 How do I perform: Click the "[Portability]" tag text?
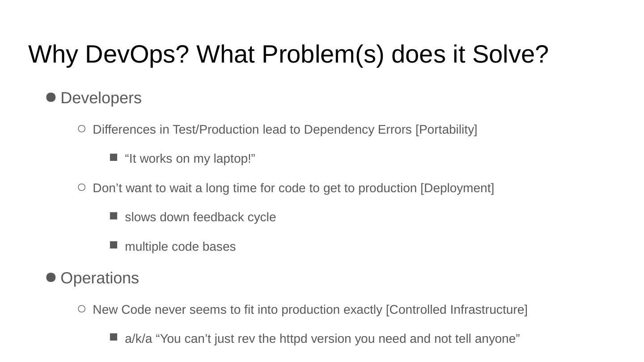[x=446, y=130]
